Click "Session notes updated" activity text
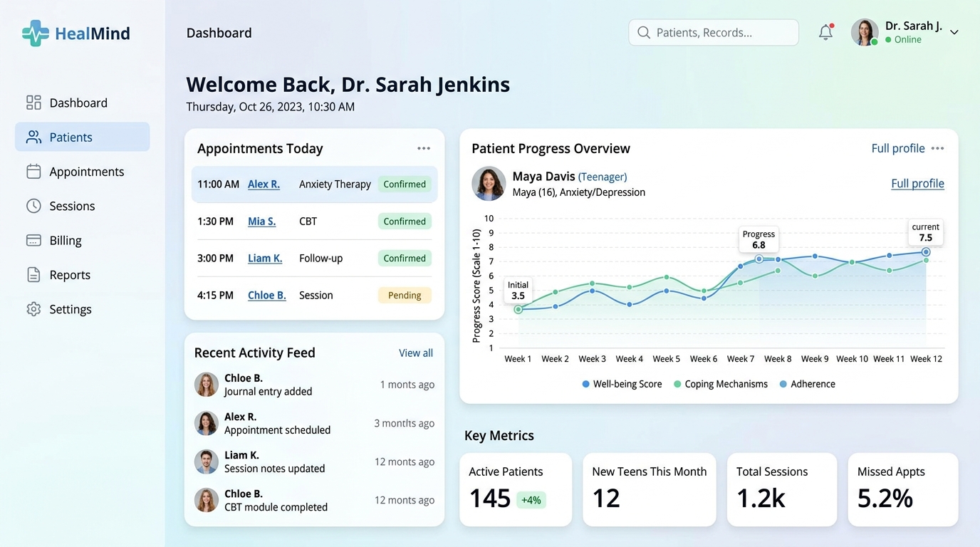Screen dimensions: 980x547 pyautogui.click(x=274, y=469)
